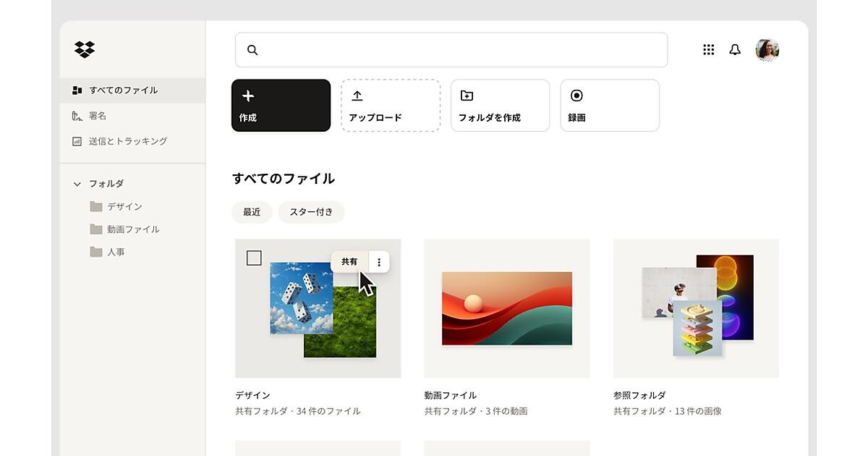The height and width of the screenshot is (456, 868).
Task: Click the 共有 share button
Action: (349, 262)
